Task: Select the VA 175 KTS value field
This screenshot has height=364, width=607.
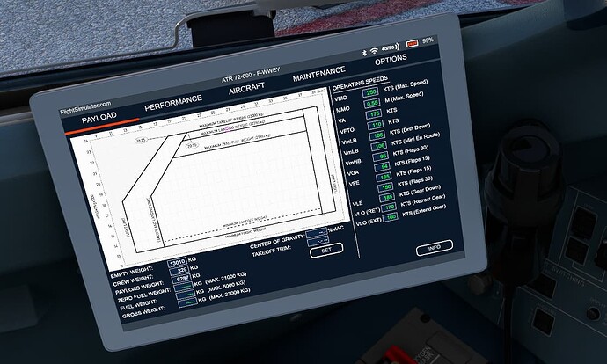Action: pyautogui.click(x=374, y=114)
